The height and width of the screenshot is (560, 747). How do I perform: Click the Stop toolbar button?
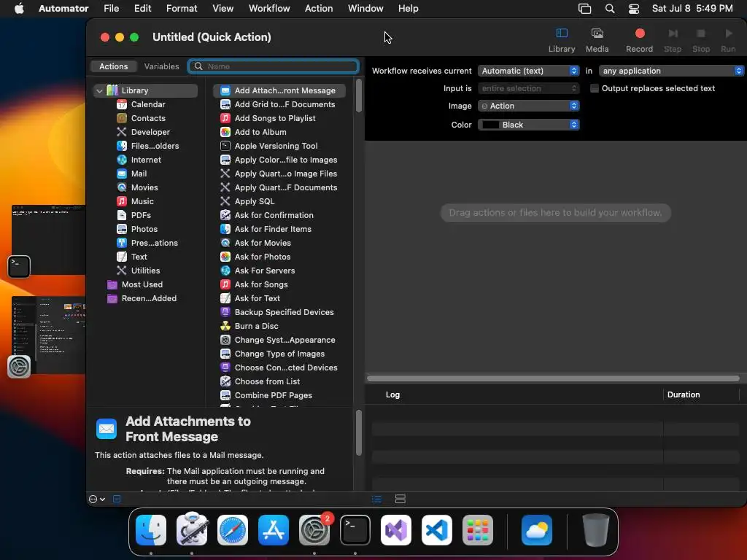[701, 40]
